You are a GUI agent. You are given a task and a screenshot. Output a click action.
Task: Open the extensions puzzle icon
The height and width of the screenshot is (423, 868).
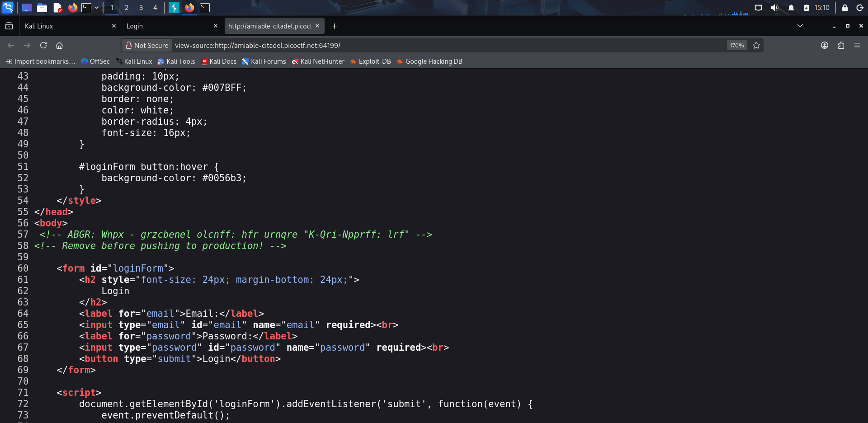[x=841, y=45]
